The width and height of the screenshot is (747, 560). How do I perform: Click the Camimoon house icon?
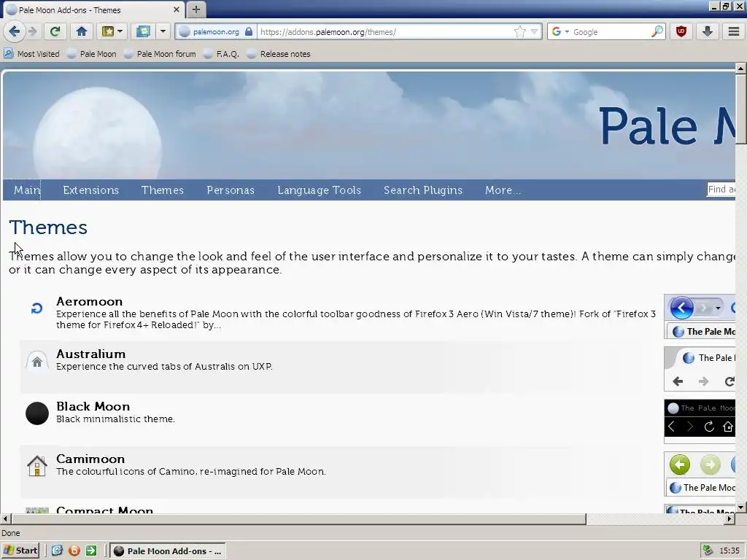(x=36, y=466)
